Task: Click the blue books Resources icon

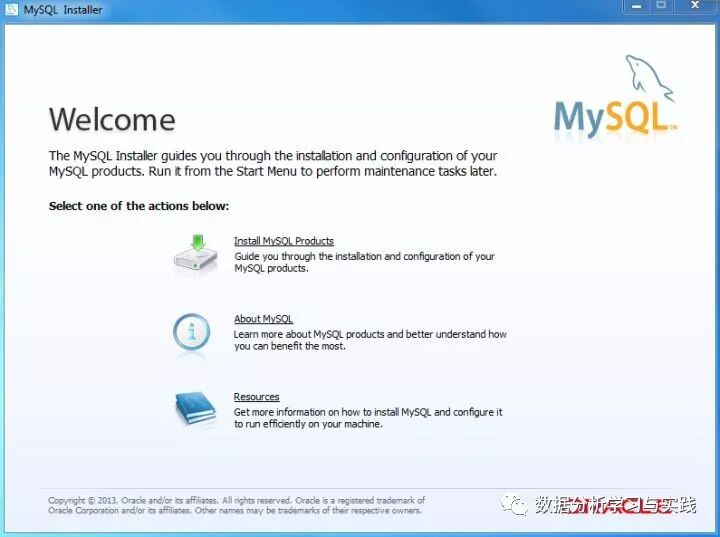Action: [196, 408]
